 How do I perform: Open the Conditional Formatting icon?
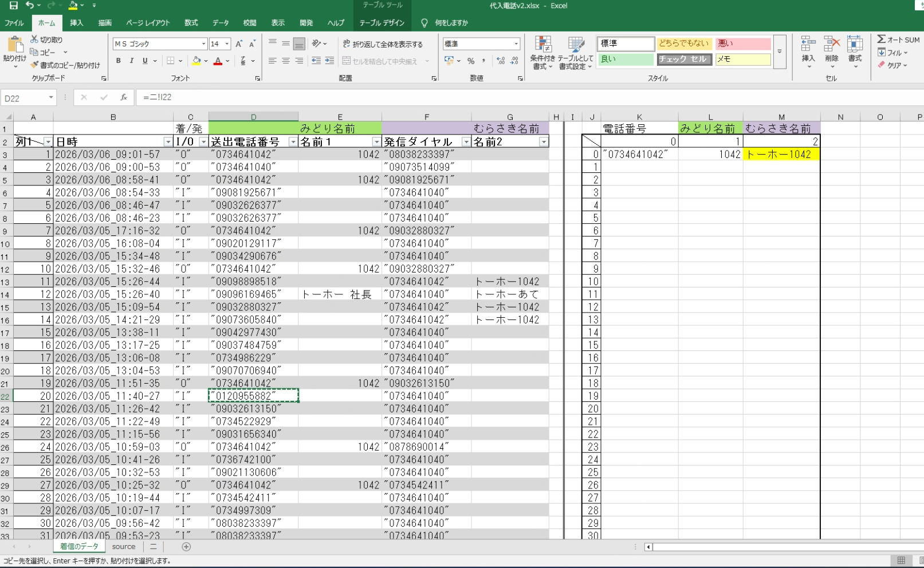542,53
